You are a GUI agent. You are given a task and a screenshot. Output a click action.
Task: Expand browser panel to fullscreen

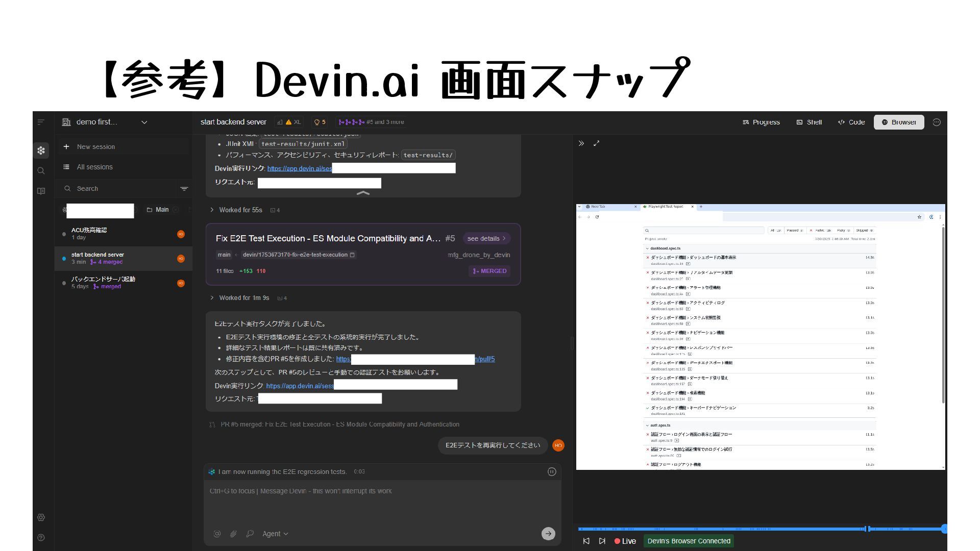[596, 143]
